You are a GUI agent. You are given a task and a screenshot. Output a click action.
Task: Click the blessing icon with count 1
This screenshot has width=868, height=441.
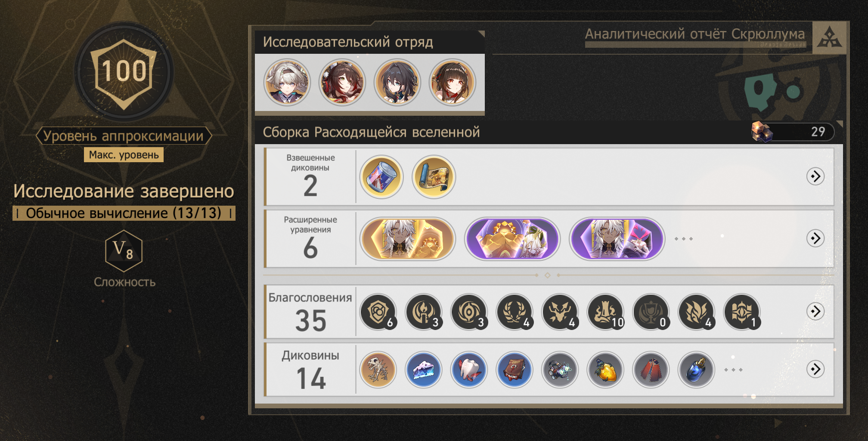point(742,312)
